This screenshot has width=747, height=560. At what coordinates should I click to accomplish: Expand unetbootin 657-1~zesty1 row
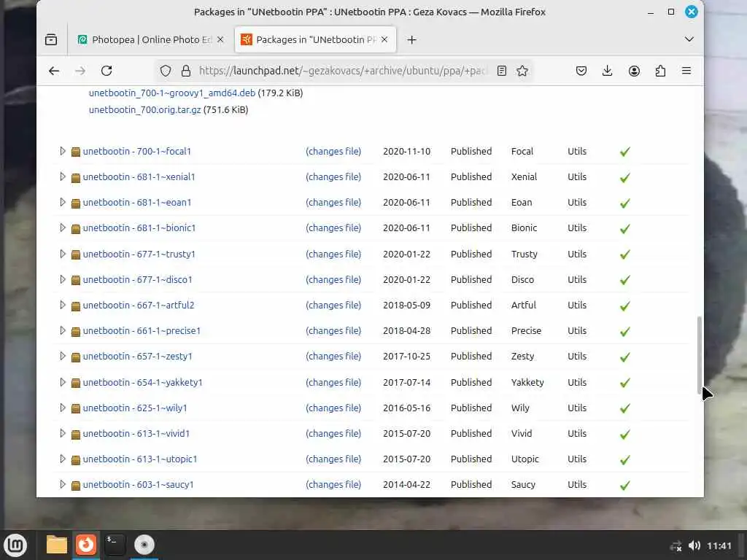[x=63, y=356]
